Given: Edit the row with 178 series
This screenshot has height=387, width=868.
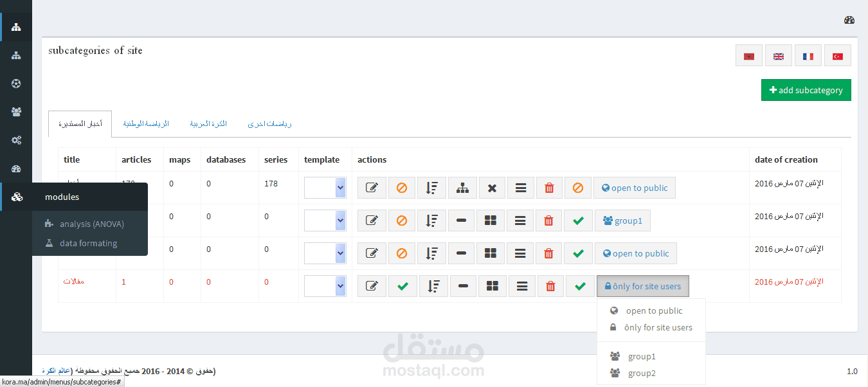Looking at the screenshot, I should 372,188.
